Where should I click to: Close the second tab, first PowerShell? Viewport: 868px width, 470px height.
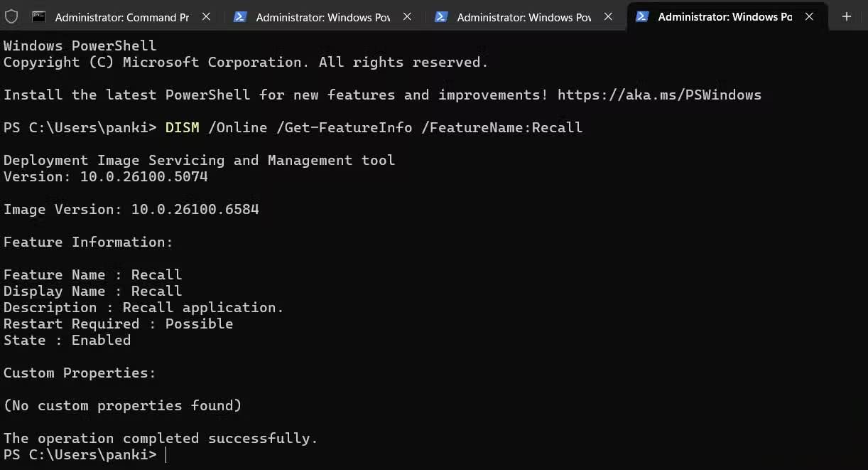[x=407, y=16]
